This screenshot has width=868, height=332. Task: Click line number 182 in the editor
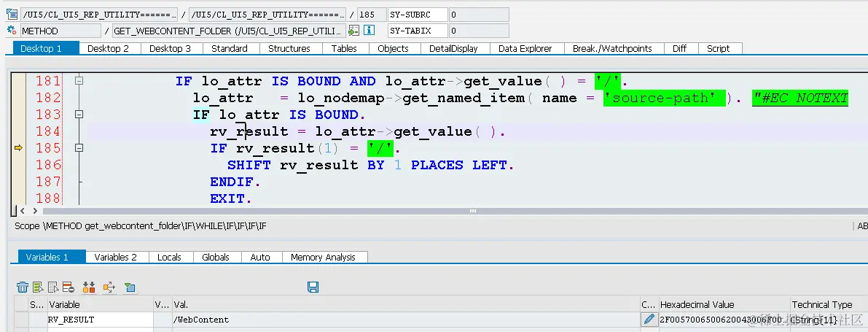click(48, 98)
